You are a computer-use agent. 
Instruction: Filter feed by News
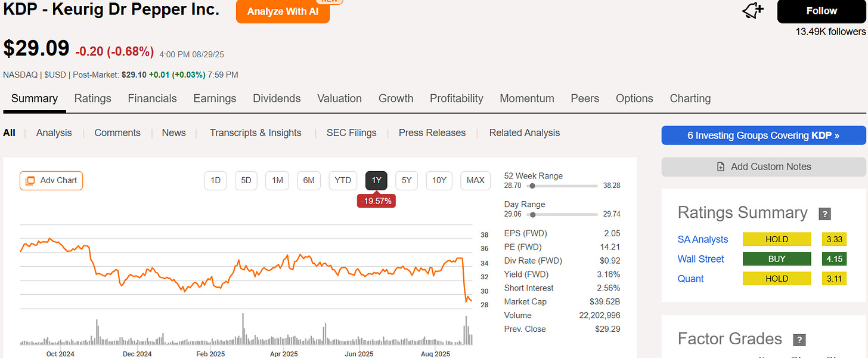[x=173, y=132]
